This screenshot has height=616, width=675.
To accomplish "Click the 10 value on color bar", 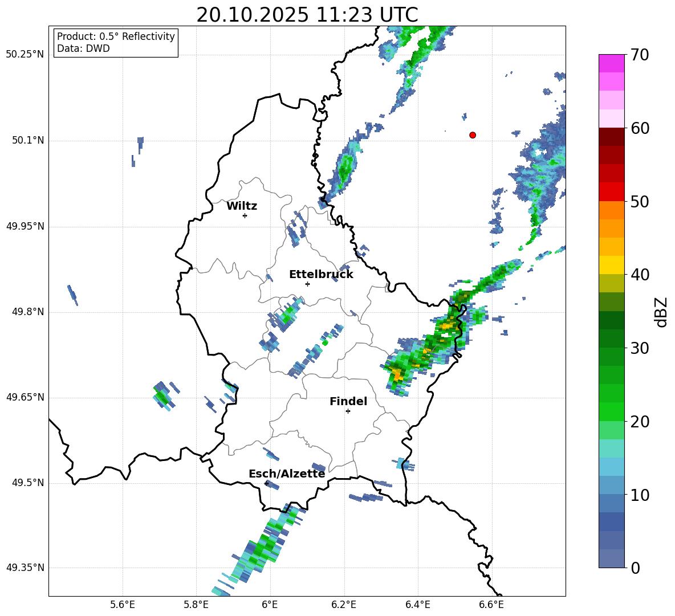I will point(639,495).
